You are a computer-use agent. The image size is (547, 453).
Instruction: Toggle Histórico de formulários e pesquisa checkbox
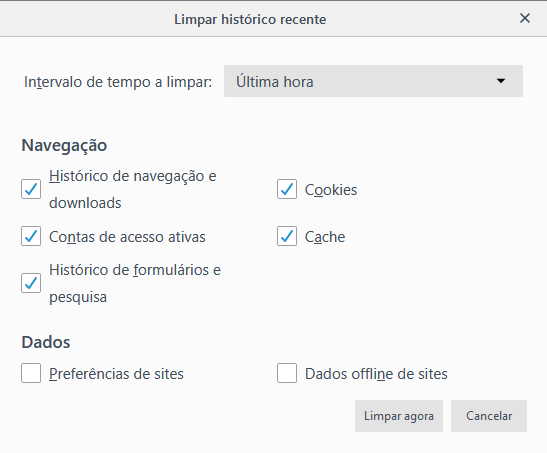pyautogui.click(x=31, y=283)
